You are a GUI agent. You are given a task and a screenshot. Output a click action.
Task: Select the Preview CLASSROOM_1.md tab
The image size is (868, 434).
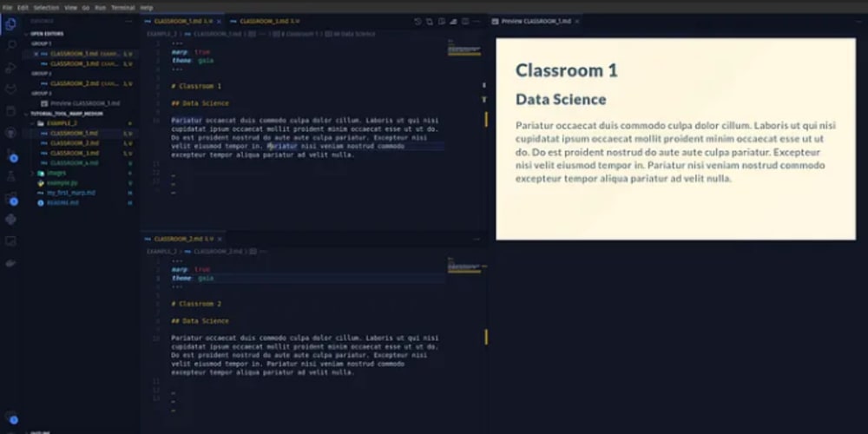click(536, 22)
